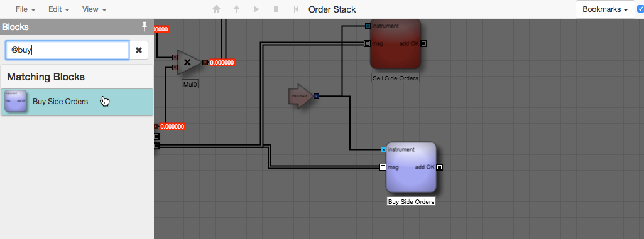Image resolution: width=644 pixels, height=239 pixels.
Task: Select the Instrument0 arrow block
Action: click(x=301, y=97)
